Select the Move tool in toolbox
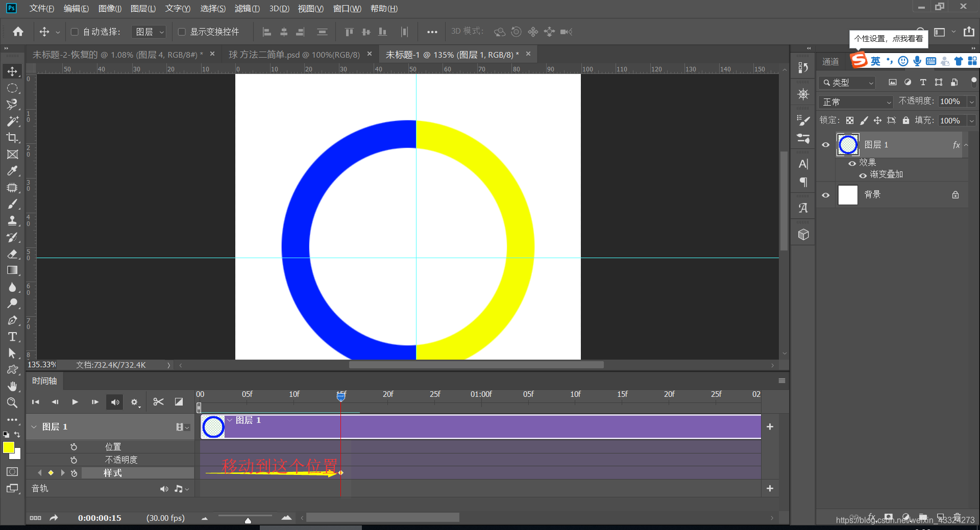The image size is (980, 530). 12,71
